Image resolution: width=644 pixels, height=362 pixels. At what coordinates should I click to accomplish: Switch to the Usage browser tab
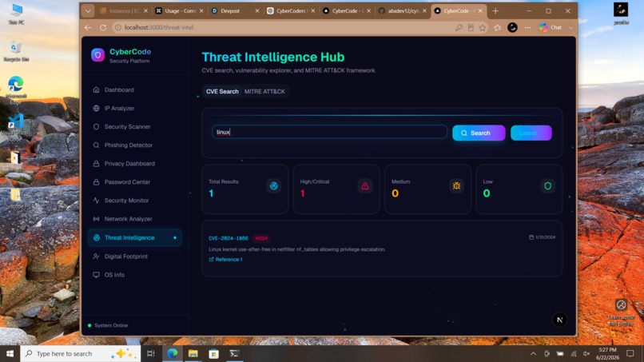click(177, 11)
